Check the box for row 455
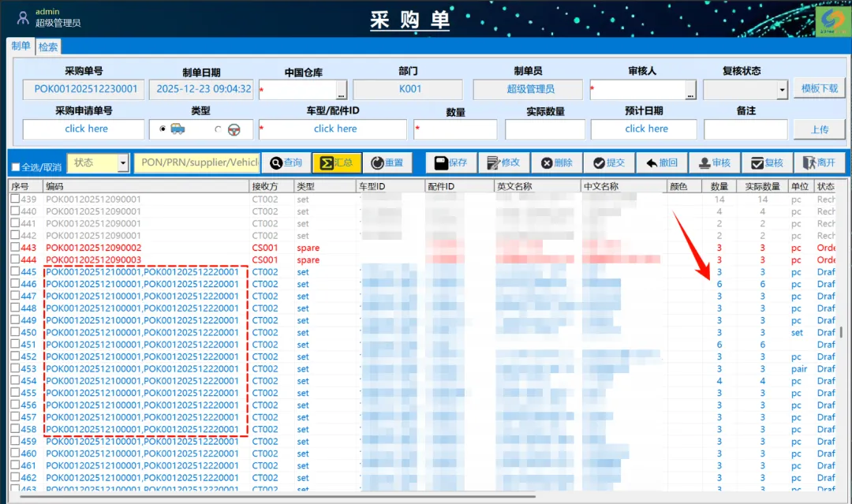 tap(15, 393)
